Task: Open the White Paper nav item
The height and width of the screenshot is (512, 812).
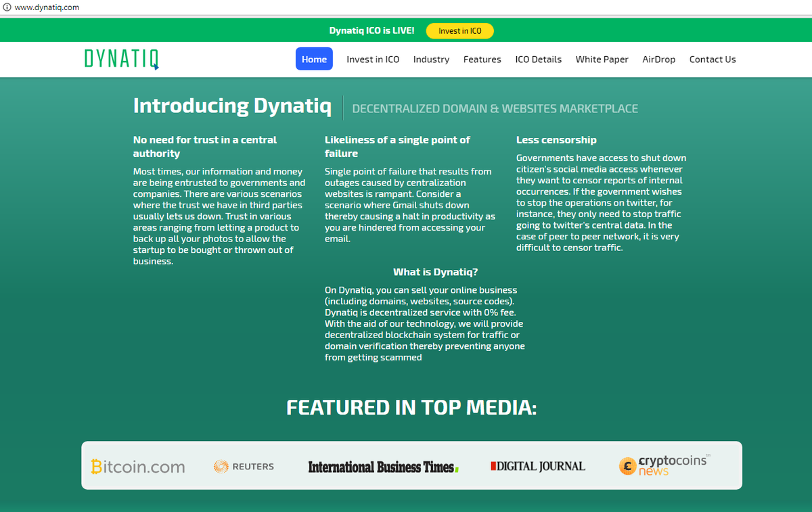Action: [x=602, y=60]
